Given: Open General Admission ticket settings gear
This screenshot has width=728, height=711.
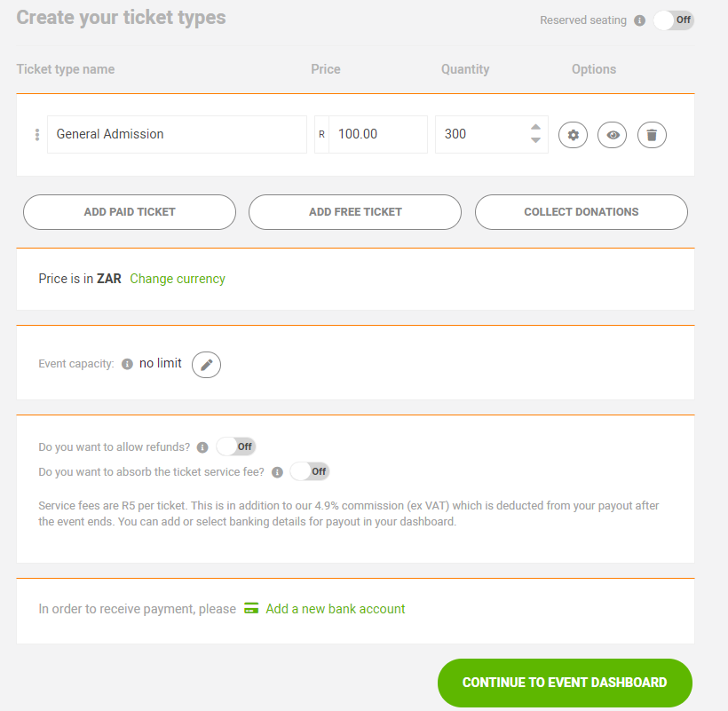Looking at the screenshot, I should 573,135.
